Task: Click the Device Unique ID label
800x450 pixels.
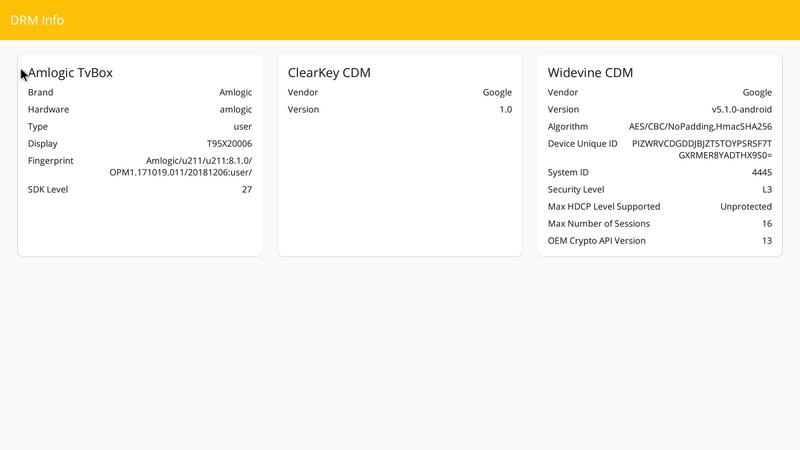Action: pyautogui.click(x=583, y=143)
